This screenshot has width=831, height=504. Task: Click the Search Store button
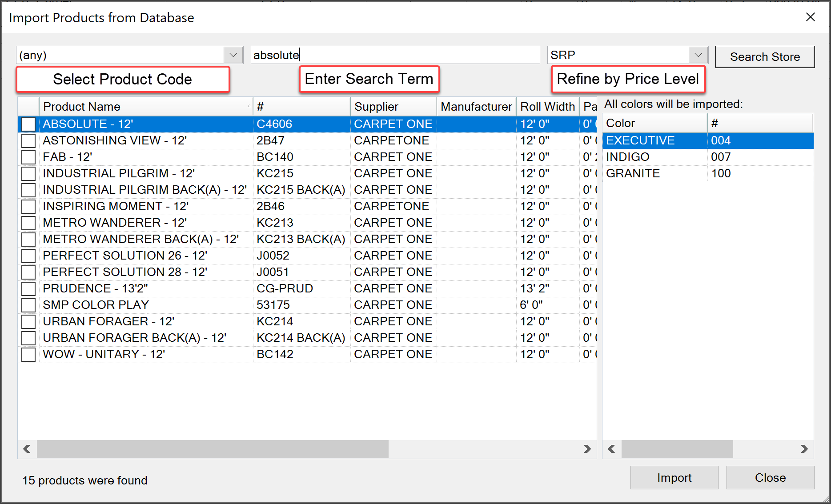pos(765,57)
